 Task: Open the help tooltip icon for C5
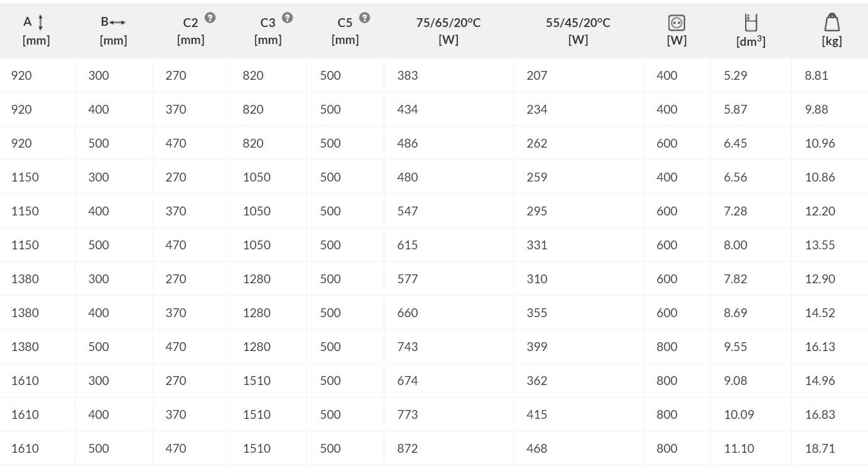[364, 18]
